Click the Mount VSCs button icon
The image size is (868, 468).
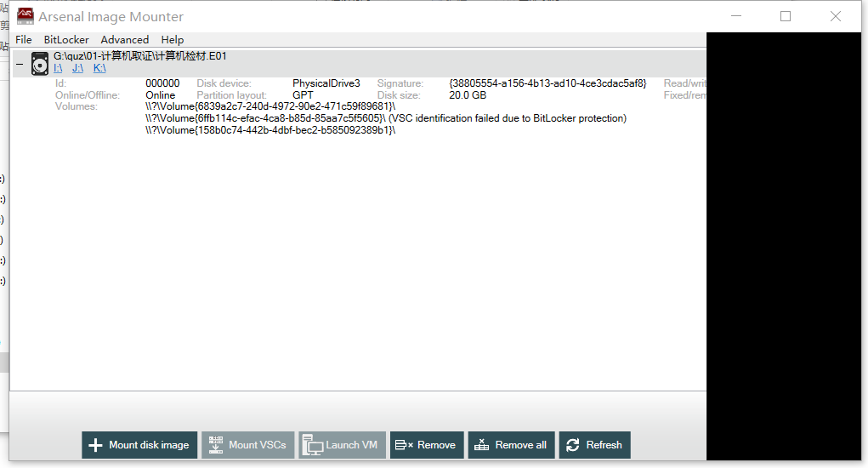click(x=215, y=445)
